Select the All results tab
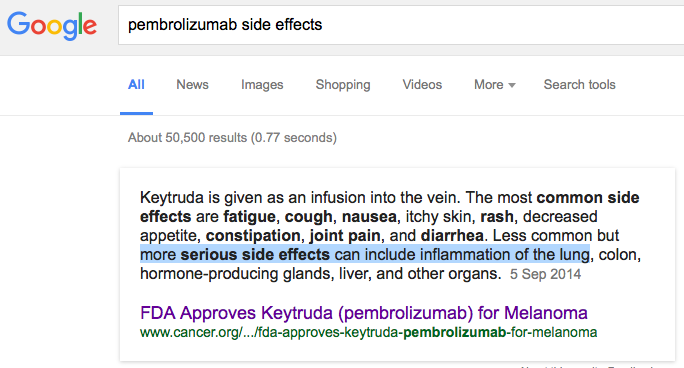Screen dimensions: 684x368 coord(136,85)
